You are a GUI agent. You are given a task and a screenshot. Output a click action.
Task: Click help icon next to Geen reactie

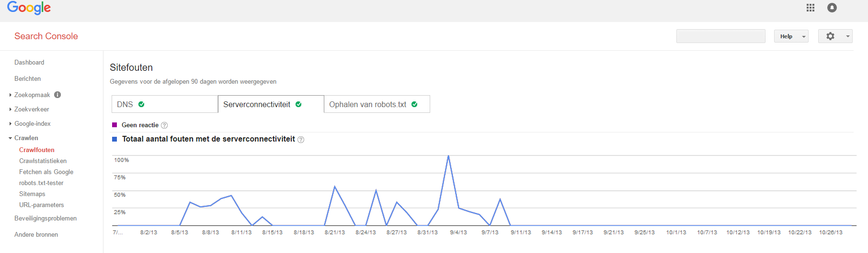pyautogui.click(x=164, y=125)
